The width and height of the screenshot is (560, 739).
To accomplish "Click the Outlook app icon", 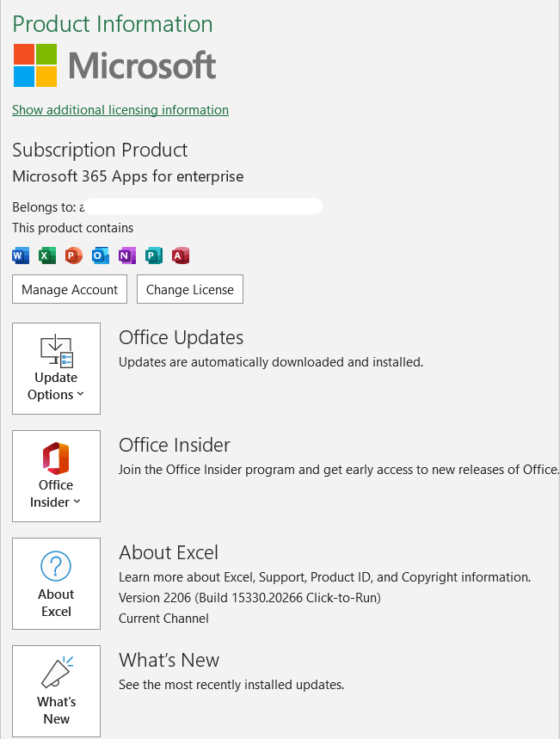I will (101, 256).
